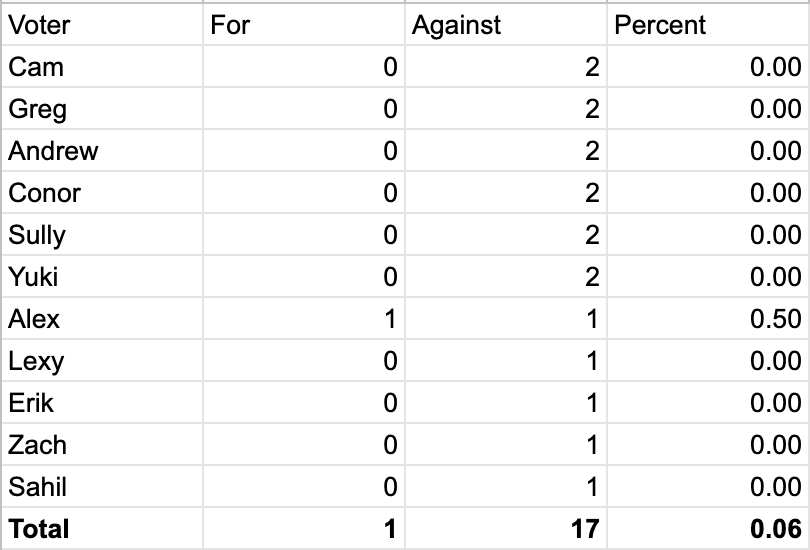Select the Against column header cell
Screen dimensions: 810x550
tap(505, 25)
